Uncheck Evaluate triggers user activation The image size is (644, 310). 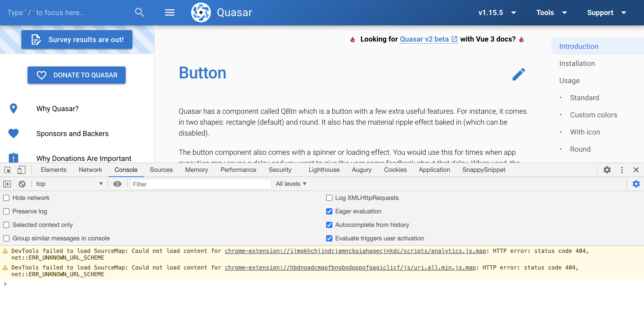pyautogui.click(x=329, y=238)
